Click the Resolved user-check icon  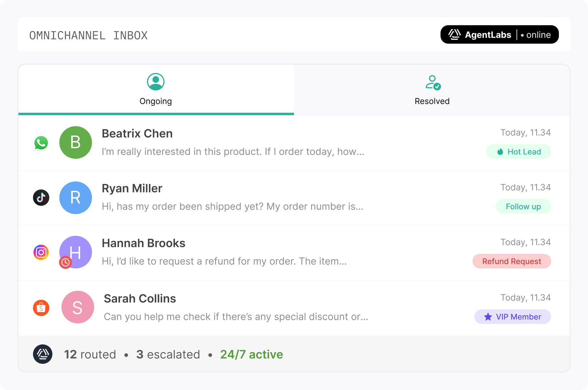(433, 82)
